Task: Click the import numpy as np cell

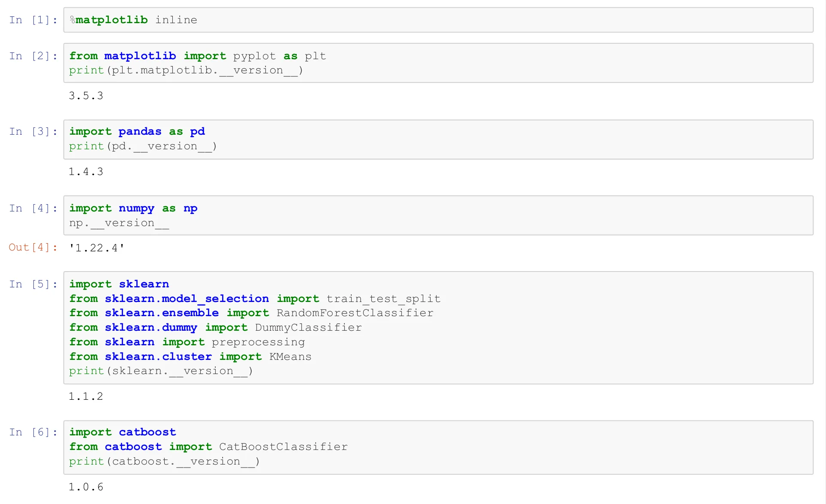Action: point(438,215)
